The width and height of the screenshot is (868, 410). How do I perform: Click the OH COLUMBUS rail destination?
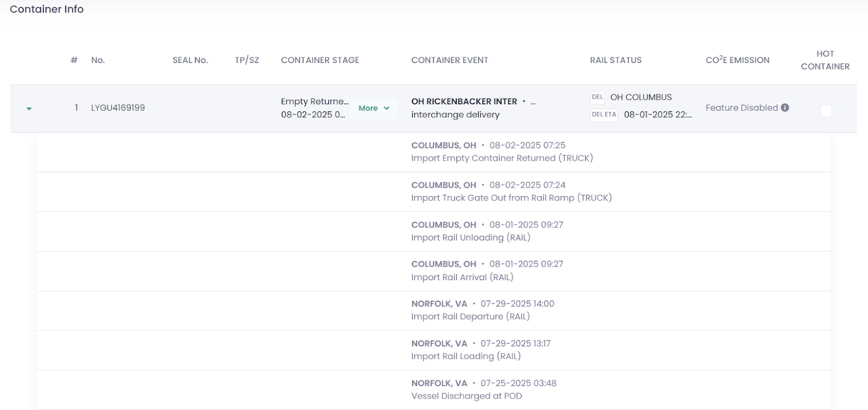(x=641, y=97)
